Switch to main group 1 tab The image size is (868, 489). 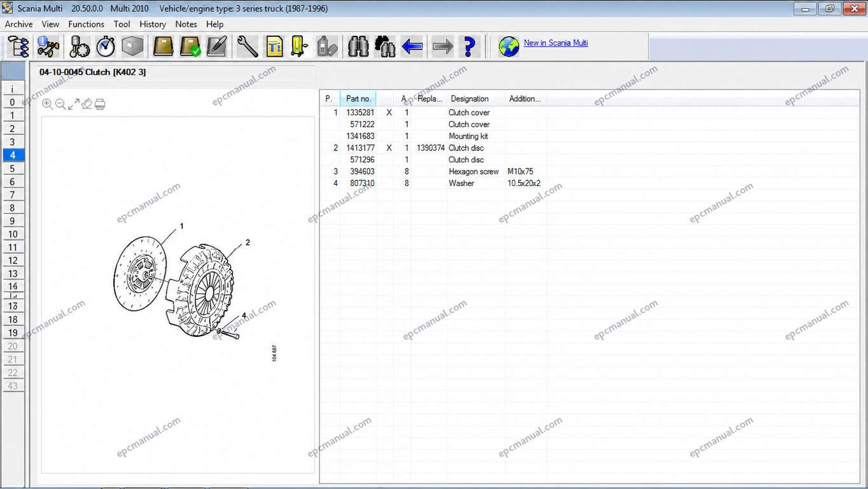[12, 116]
